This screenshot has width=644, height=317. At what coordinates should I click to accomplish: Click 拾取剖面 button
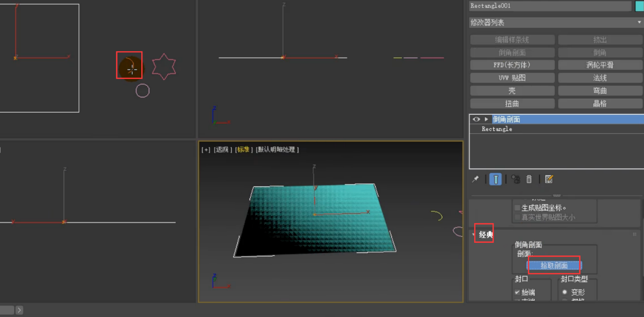point(554,266)
